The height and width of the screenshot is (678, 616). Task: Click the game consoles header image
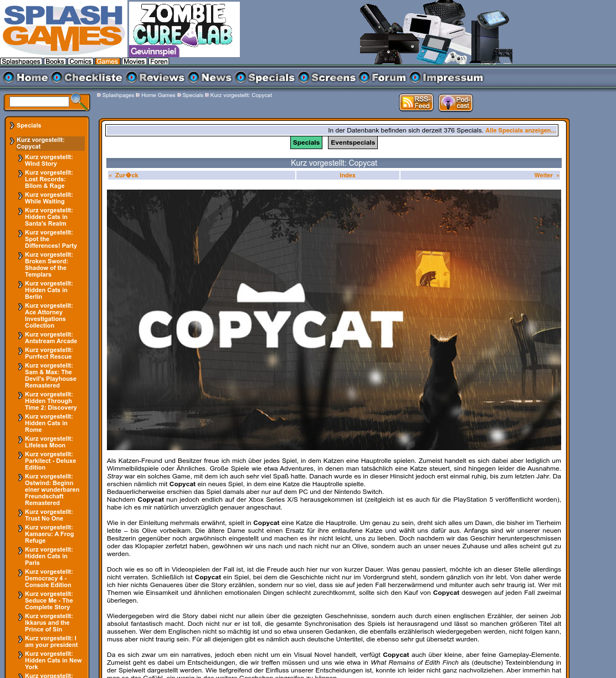point(436,32)
